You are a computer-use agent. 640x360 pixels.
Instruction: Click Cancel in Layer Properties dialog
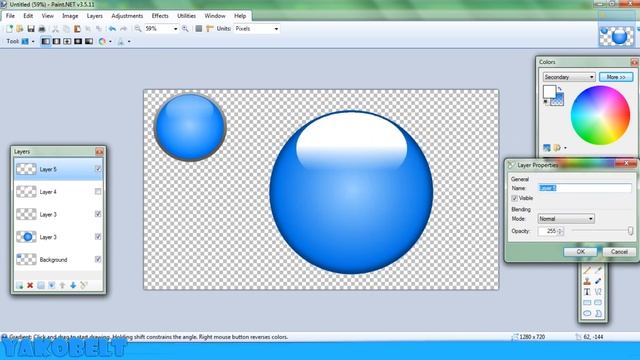click(619, 251)
